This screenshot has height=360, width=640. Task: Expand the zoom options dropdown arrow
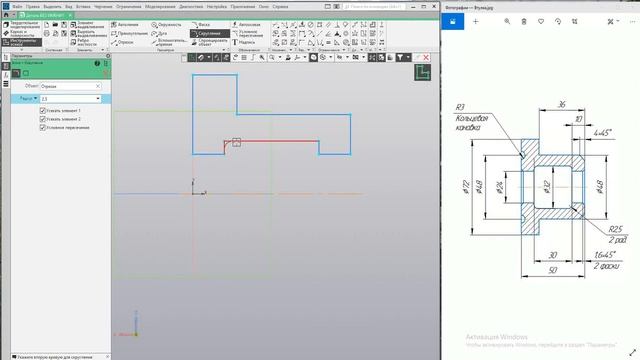[280, 58]
